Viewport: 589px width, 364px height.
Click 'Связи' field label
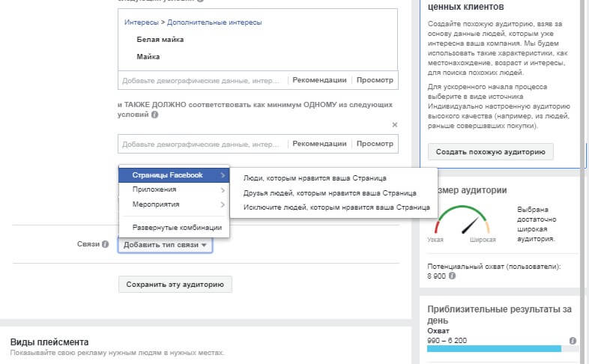pyautogui.click(x=88, y=244)
